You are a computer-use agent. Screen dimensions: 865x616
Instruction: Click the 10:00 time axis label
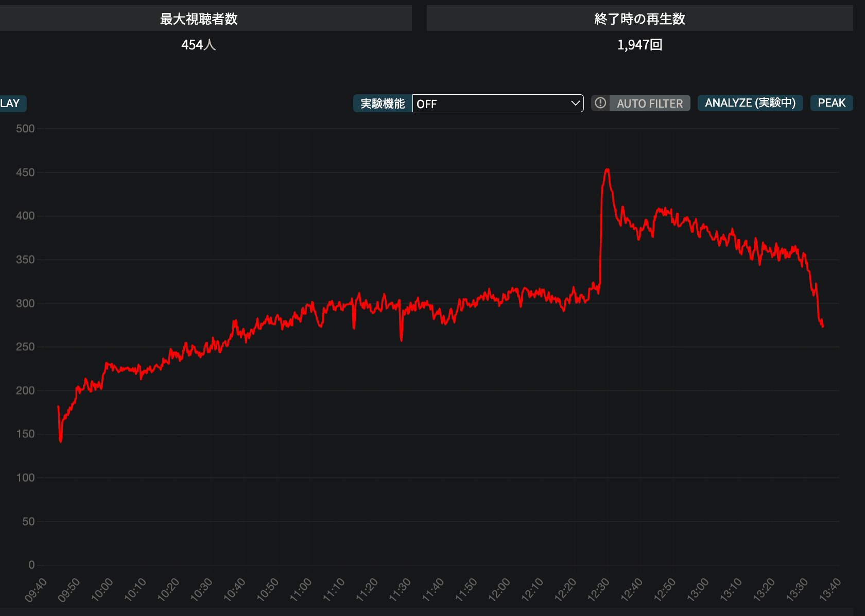(x=102, y=590)
